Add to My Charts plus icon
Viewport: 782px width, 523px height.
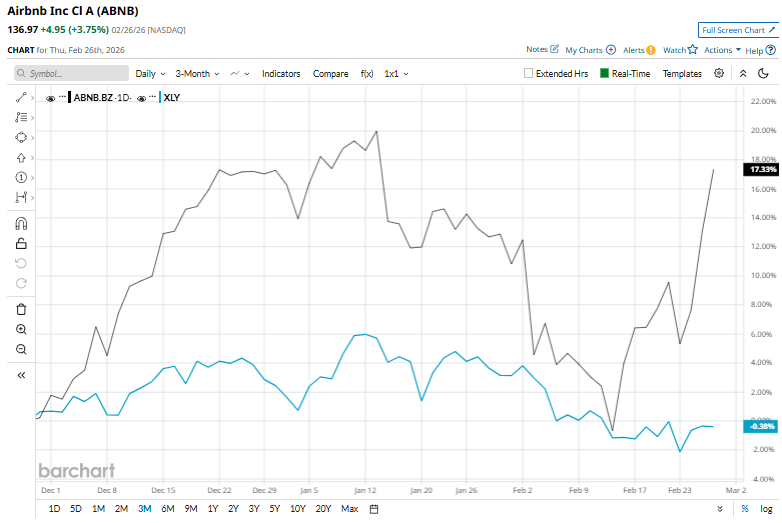click(x=611, y=50)
